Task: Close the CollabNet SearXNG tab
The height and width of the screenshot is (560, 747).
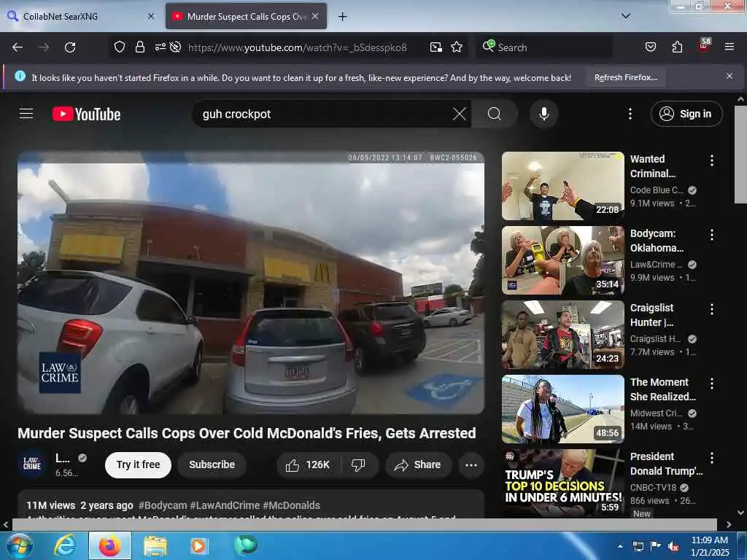Action: pos(151,16)
